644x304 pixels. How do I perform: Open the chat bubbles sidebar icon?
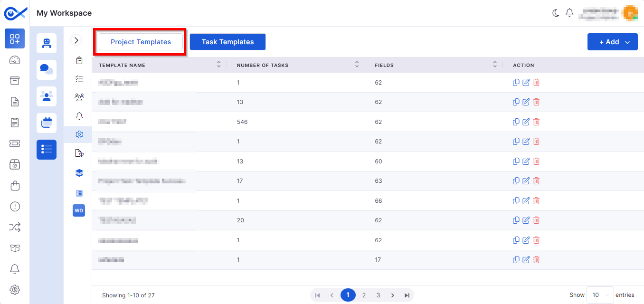47,70
